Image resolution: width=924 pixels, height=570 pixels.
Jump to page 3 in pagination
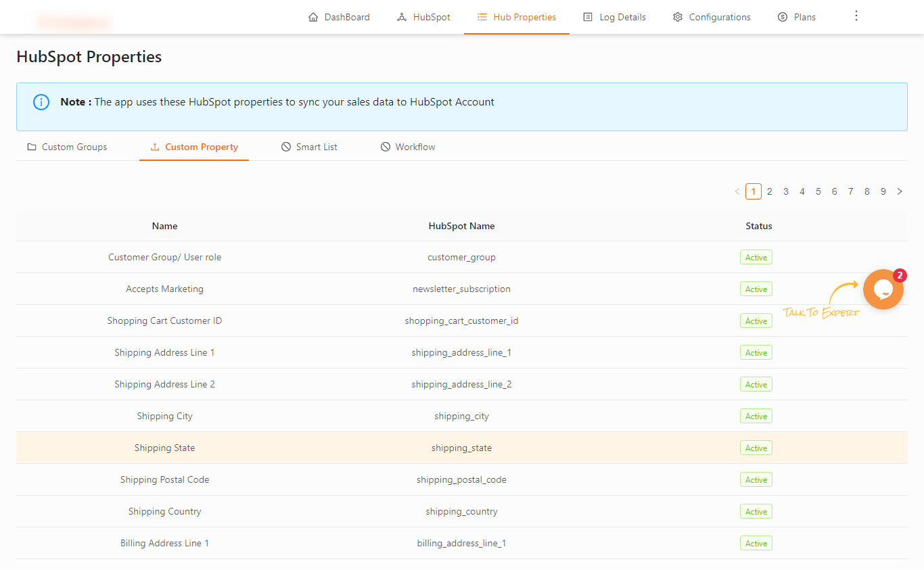tap(786, 191)
